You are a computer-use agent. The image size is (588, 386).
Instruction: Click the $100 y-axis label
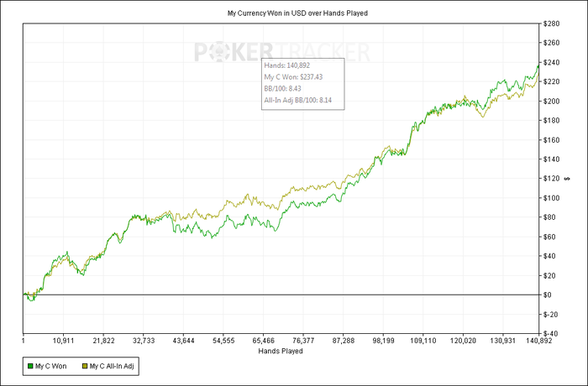click(x=551, y=198)
